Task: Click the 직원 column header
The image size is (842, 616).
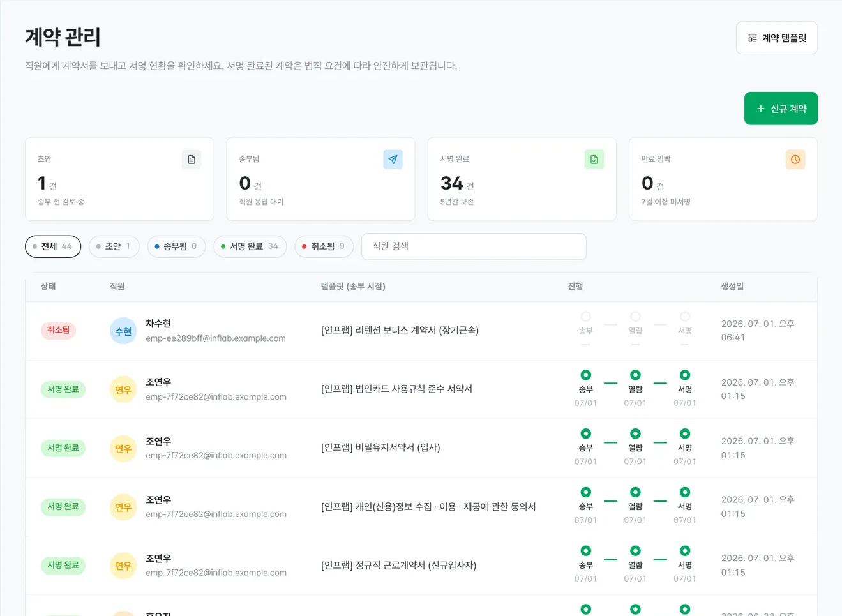Action: point(117,287)
